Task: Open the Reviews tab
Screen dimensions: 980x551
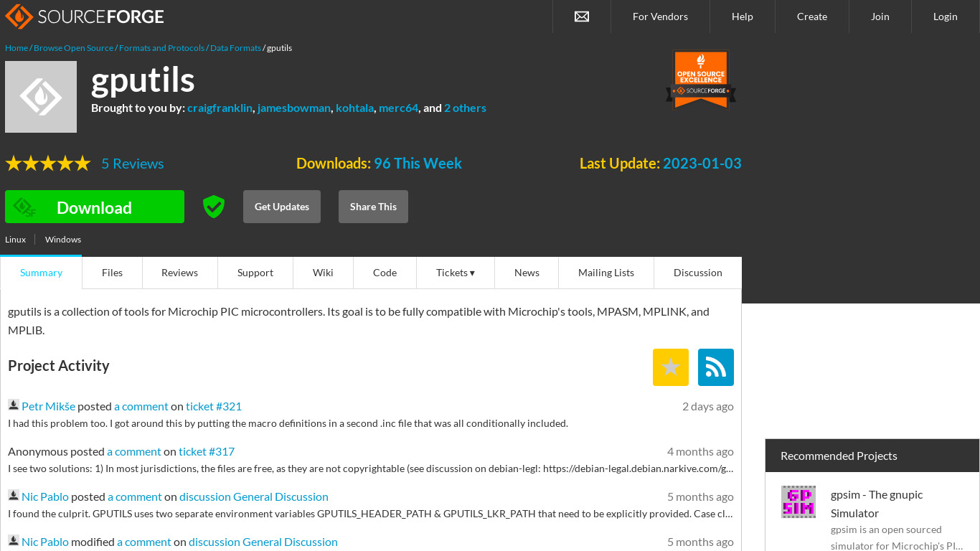Action: pyautogui.click(x=179, y=273)
